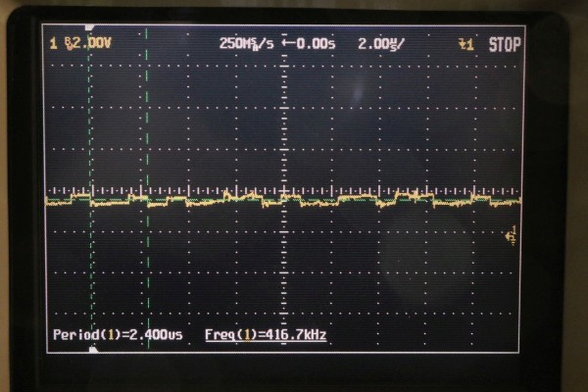This screenshot has height=392, width=588.
Task: Click the horizontal center tick-marked axis line
Action: pyautogui.click(x=392, y=191)
